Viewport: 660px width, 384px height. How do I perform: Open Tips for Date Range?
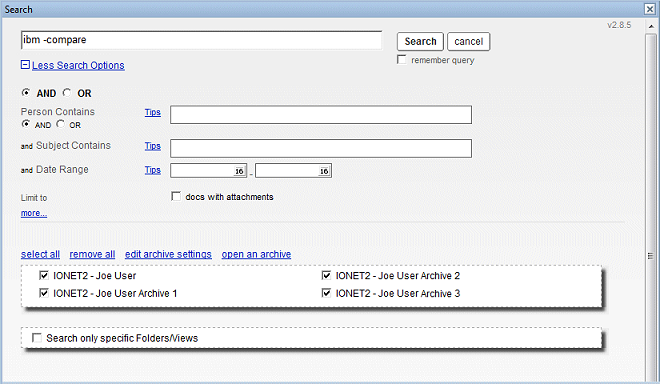pyautogui.click(x=153, y=170)
